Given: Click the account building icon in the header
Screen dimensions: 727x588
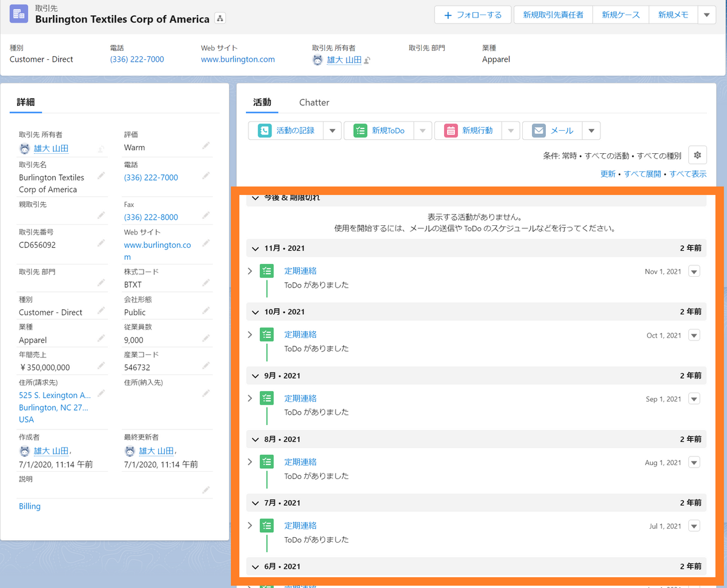Looking at the screenshot, I should coord(19,13).
